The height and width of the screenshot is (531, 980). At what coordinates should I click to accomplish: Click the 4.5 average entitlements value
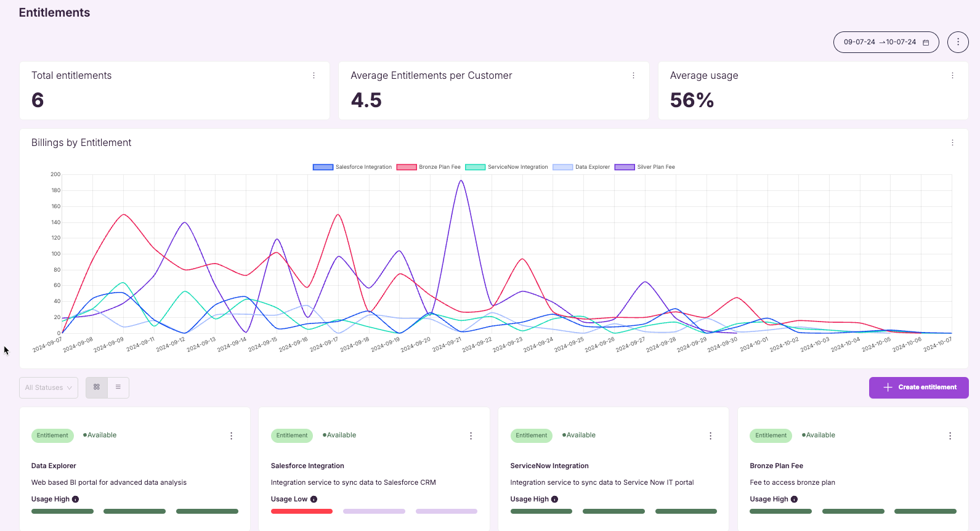(x=366, y=100)
